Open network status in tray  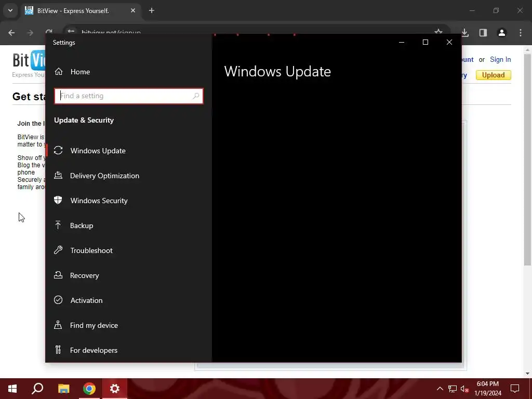pos(453,389)
